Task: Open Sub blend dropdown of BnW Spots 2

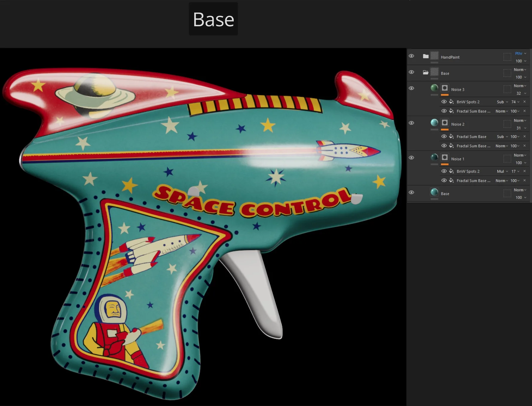Action: tap(502, 102)
